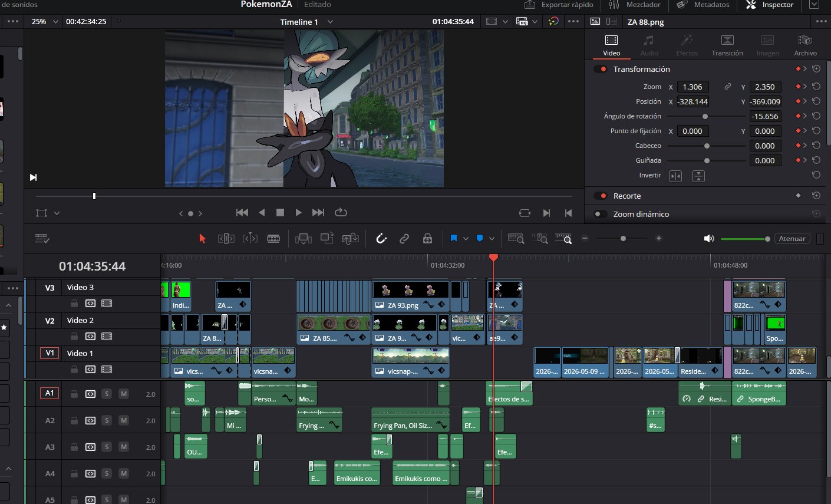Click the Overwrite Clip toolbar icon
The height and width of the screenshot is (504, 831).
[x=327, y=238]
